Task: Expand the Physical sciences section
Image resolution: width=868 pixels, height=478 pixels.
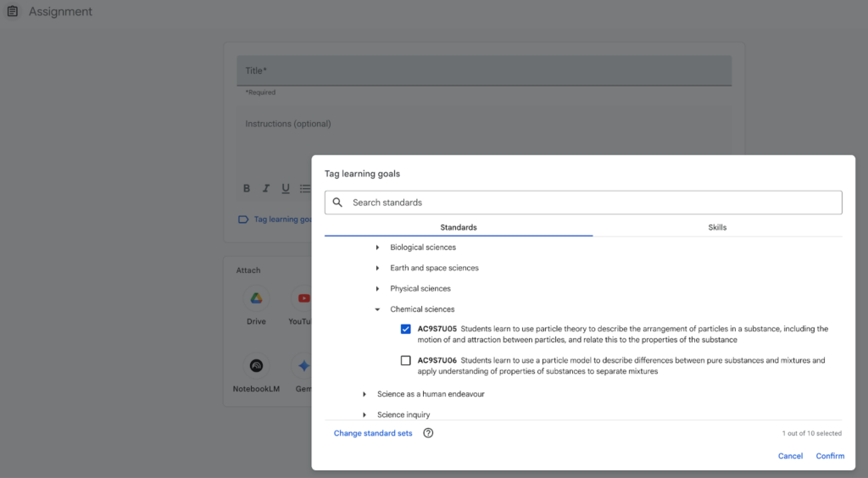Action: (377, 289)
